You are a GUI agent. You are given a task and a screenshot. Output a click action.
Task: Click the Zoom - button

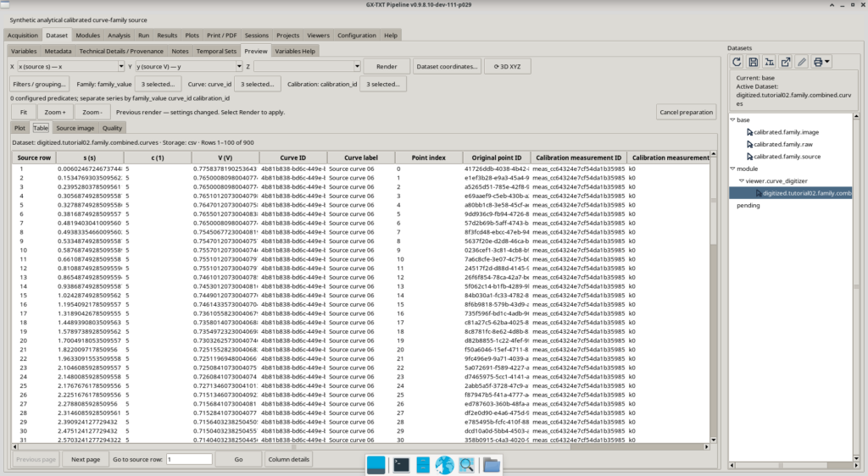click(92, 112)
